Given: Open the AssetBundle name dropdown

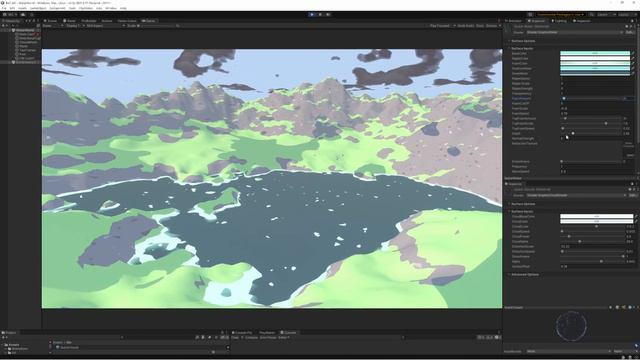Looking at the screenshot, I should (x=568, y=351).
